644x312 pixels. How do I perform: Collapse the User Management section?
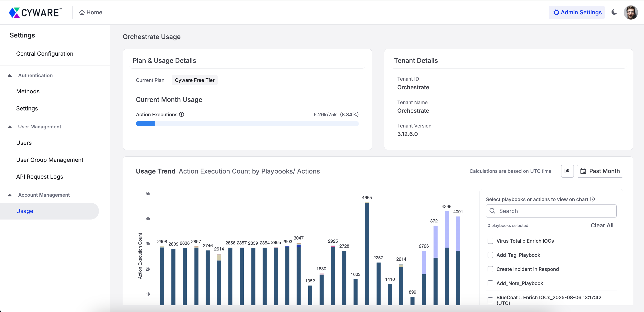pos(10,127)
